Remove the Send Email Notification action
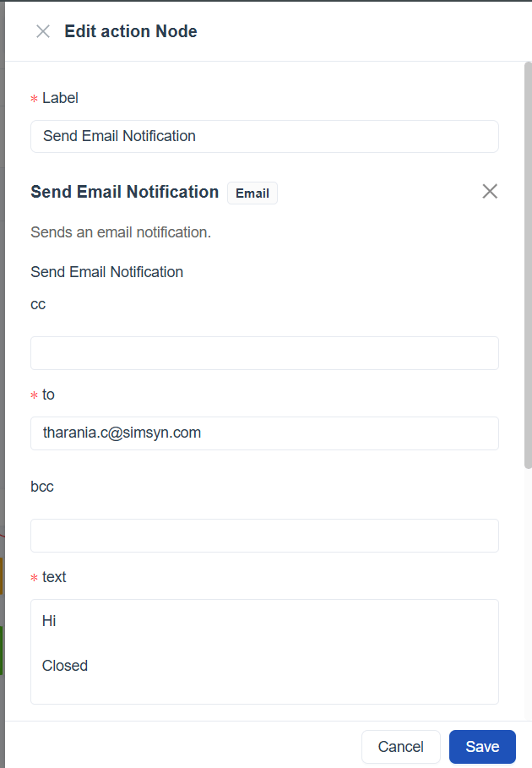This screenshot has width=532, height=768. [490, 191]
